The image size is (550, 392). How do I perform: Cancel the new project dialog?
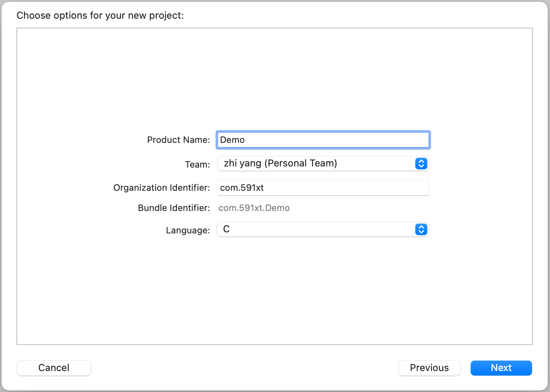coord(54,368)
